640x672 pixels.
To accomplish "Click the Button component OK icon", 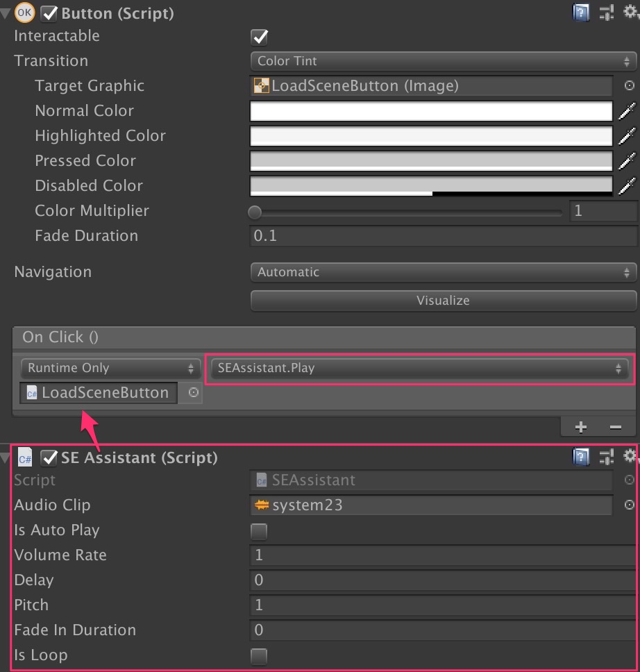I will (24, 12).
